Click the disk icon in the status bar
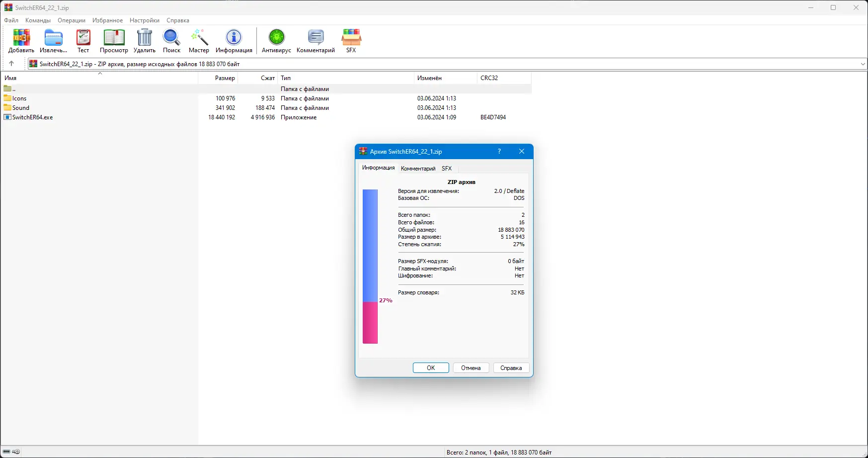The width and height of the screenshot is (868, 458). [6, 452]
